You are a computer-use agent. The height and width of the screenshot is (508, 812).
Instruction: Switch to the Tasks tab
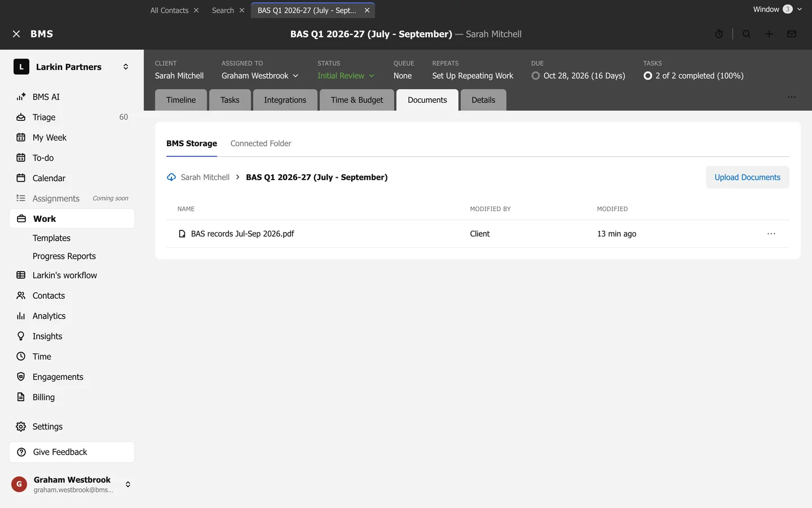(x=230, y=100)
